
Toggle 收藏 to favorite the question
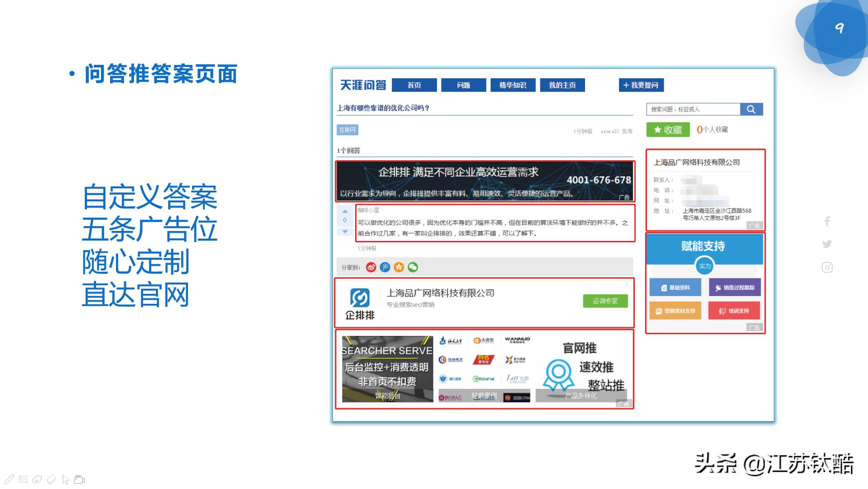668,130
